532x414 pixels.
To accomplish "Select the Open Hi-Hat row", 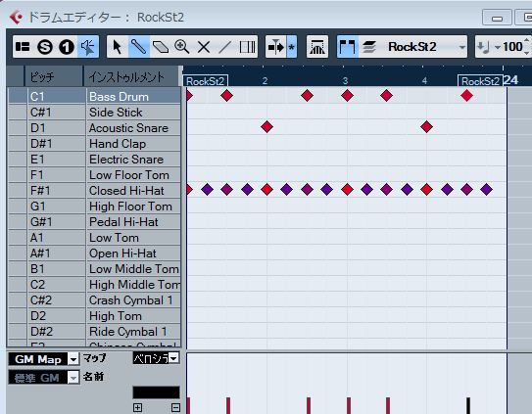I will [x=94, y=253].
